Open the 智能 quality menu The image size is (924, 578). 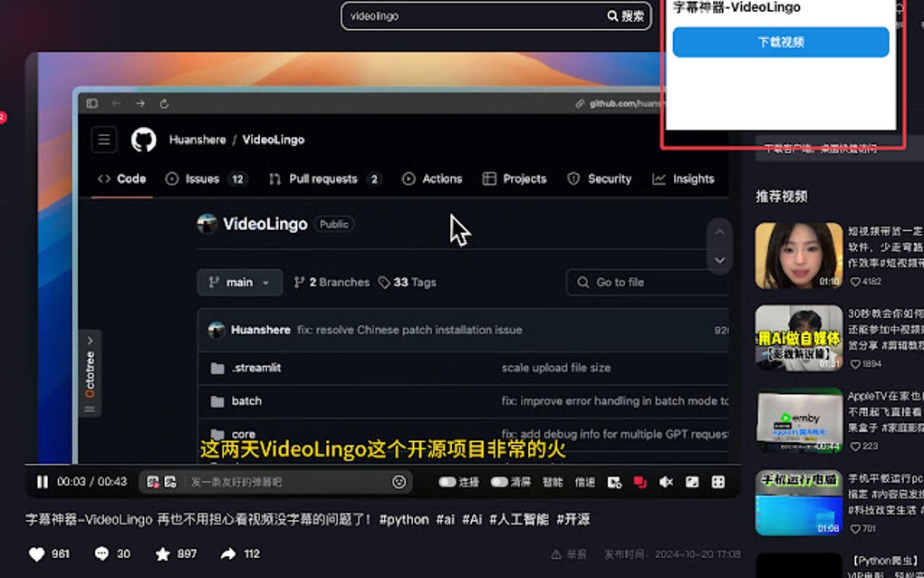pyautogui.click(x=553, y=482)
